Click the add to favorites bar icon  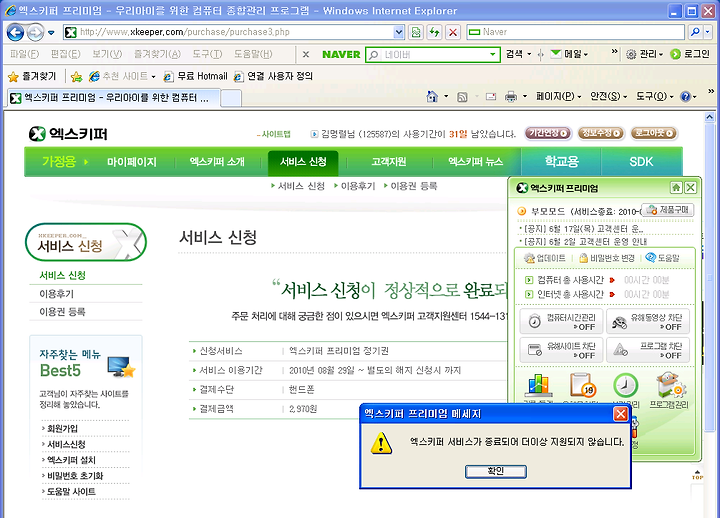(x=77, y=76)
